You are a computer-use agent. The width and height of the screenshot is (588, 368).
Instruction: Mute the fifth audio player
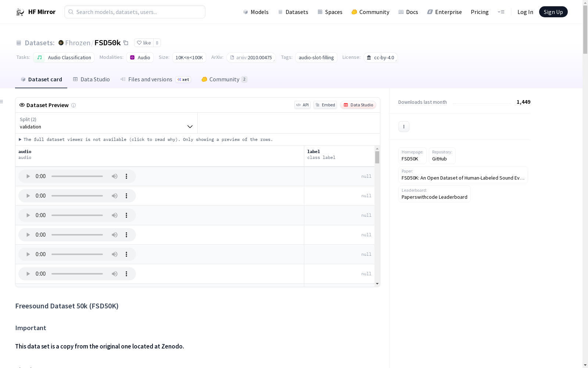coord(115,254)
